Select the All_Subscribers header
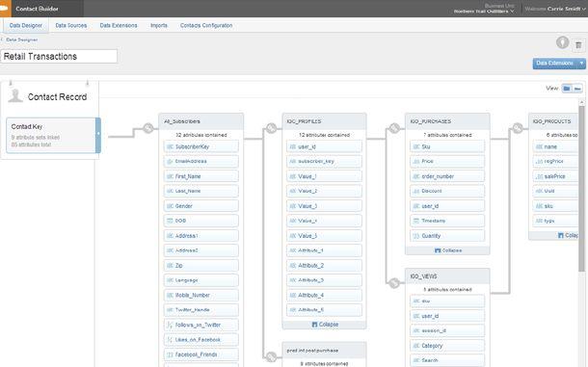This screenshot has width=588, height=367. point(201,121)
